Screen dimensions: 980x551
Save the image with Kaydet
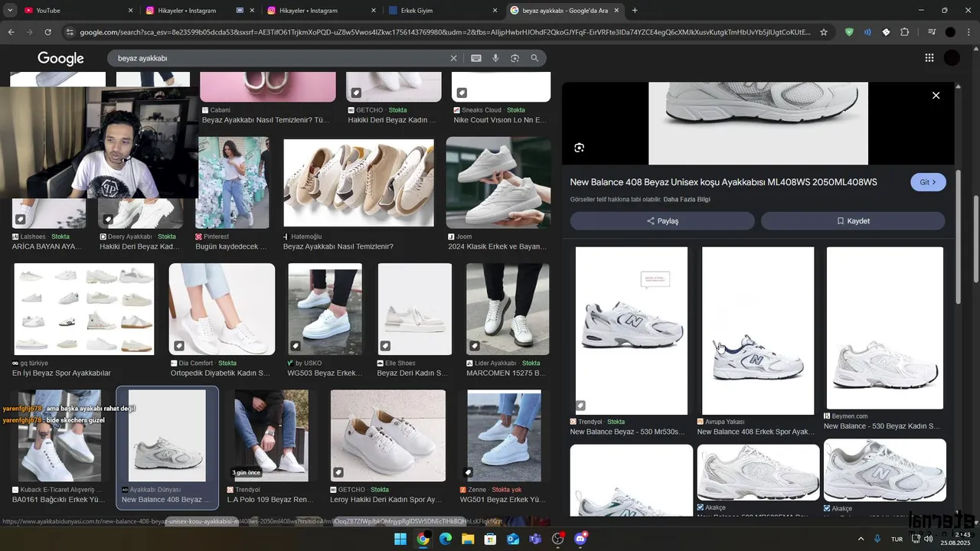[853, 221]
